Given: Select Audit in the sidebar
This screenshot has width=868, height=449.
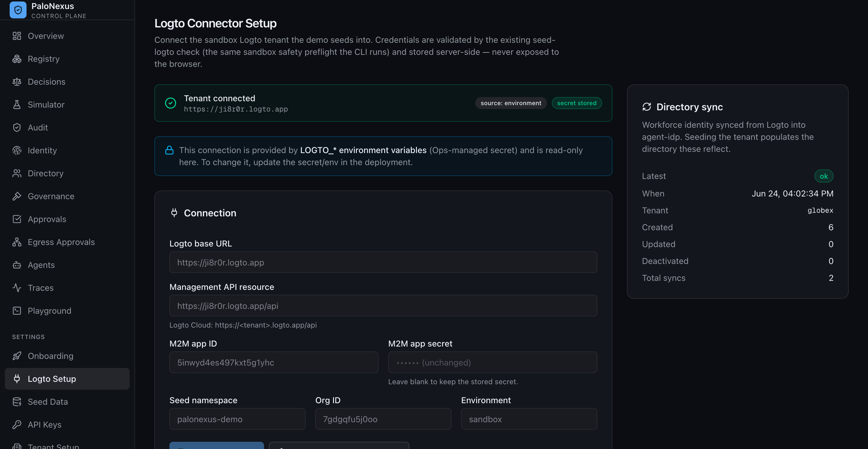Looking at the screenshot, I should pyautogui.click(x=67, y=128).
